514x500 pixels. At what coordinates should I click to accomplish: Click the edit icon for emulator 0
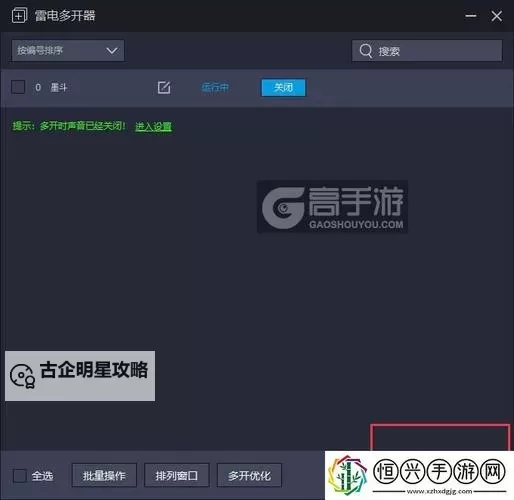pos(164,88)
